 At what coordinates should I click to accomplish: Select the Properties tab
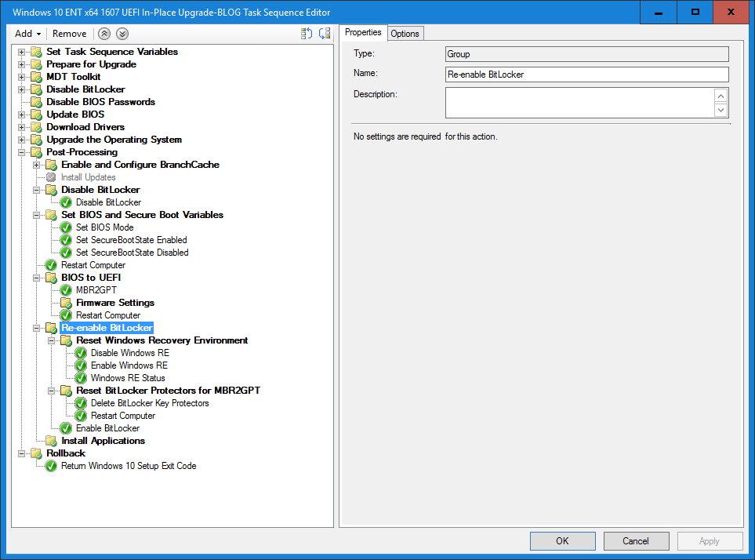coord(363,32)
